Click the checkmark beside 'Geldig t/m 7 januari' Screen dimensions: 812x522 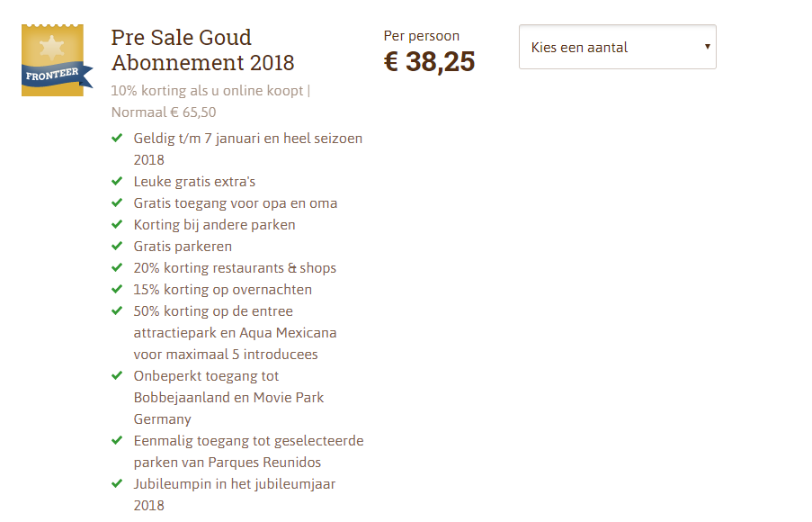(117, 139)
